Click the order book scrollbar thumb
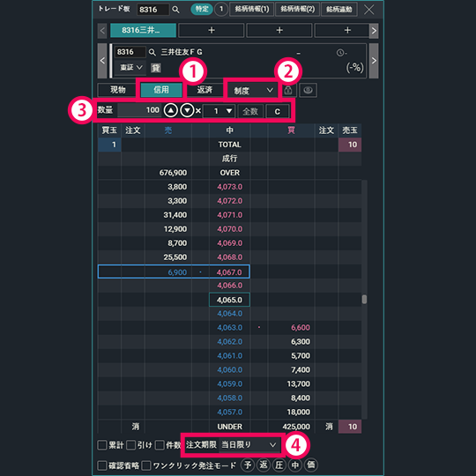This screenshot has height=476, width=476. point(364,300)
